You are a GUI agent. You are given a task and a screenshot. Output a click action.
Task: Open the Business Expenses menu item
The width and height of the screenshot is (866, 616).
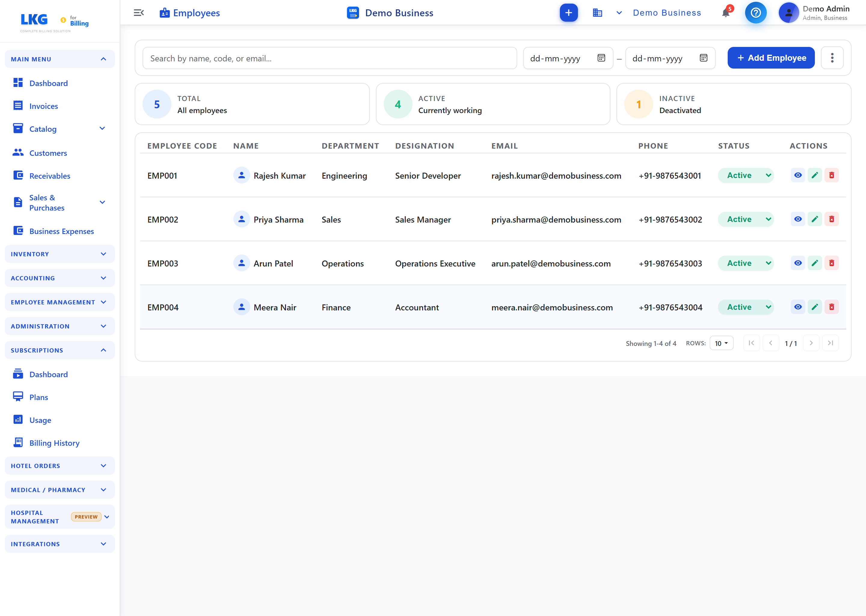tap(60, 231)
